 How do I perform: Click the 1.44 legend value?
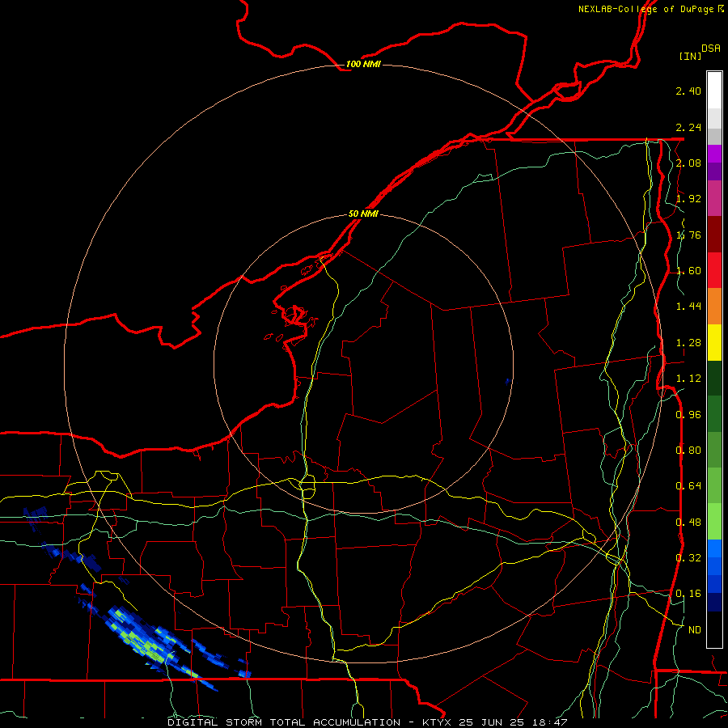tap(688, 306)
